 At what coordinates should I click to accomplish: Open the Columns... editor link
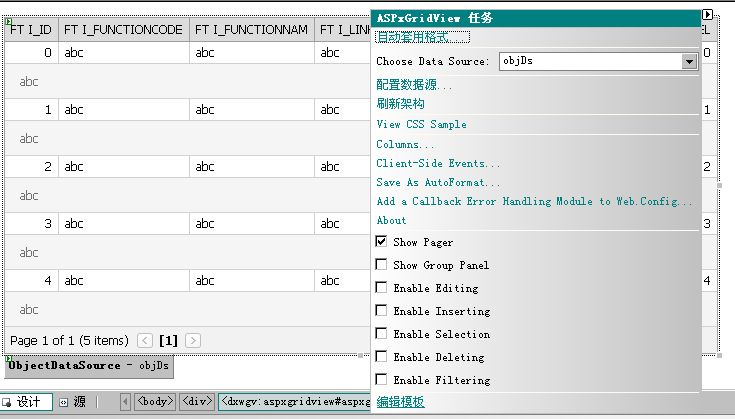405,144
